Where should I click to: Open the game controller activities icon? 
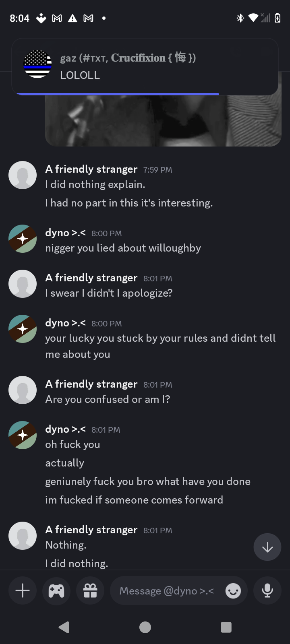pyautogui.click(x=56, y=591)
